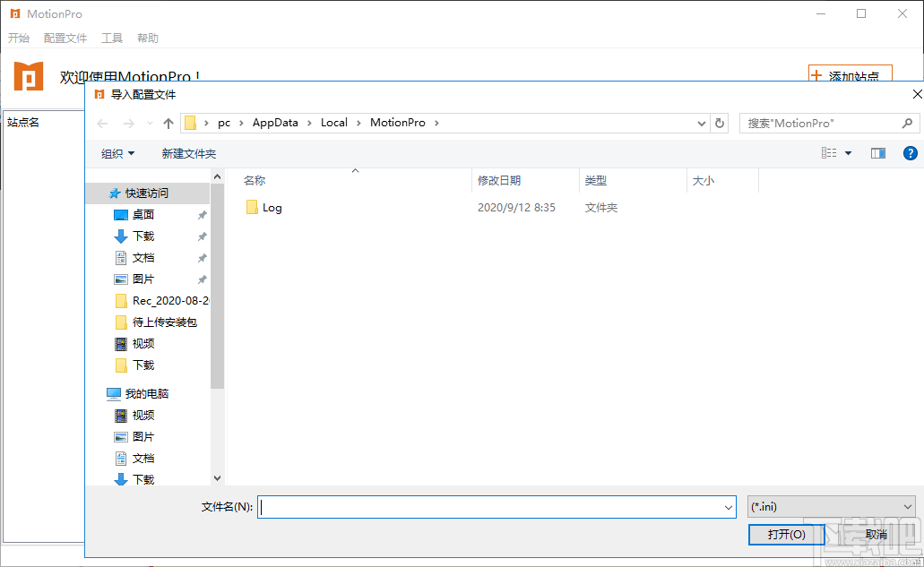Open the Log folder

pyautogui.click(x=265, y=207)
